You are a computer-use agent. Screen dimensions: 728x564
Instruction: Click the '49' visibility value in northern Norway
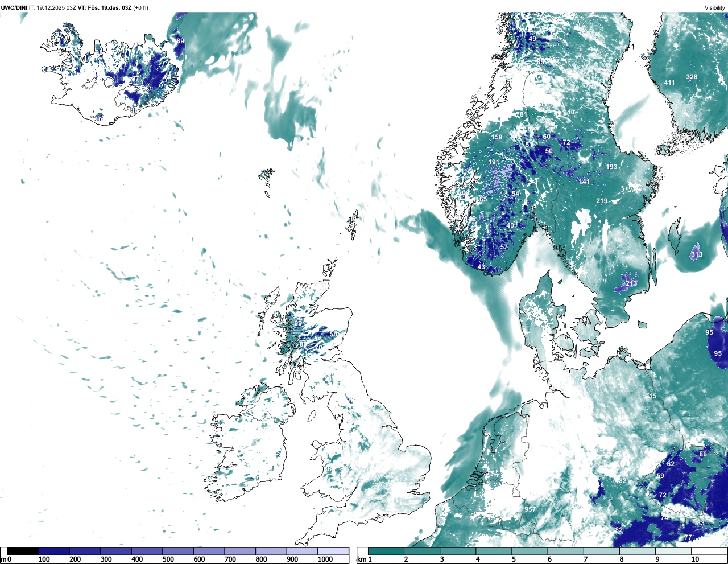pos(532,39)
